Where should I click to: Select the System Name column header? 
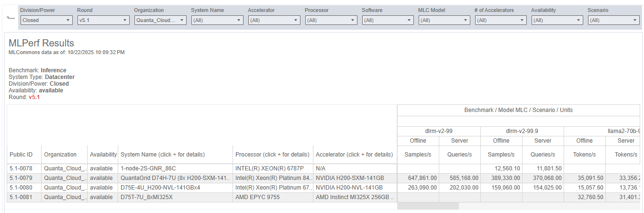[163, 155]
